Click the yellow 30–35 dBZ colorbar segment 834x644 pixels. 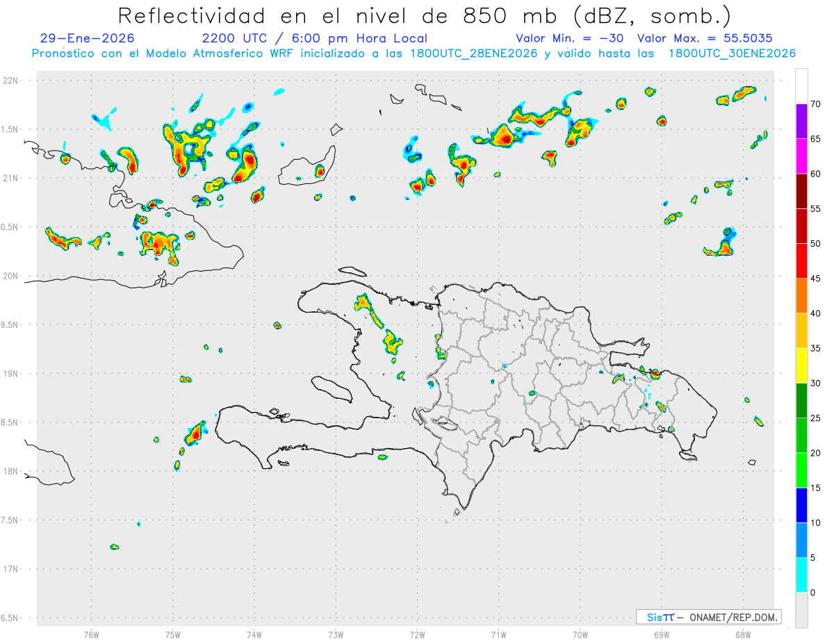801,365
